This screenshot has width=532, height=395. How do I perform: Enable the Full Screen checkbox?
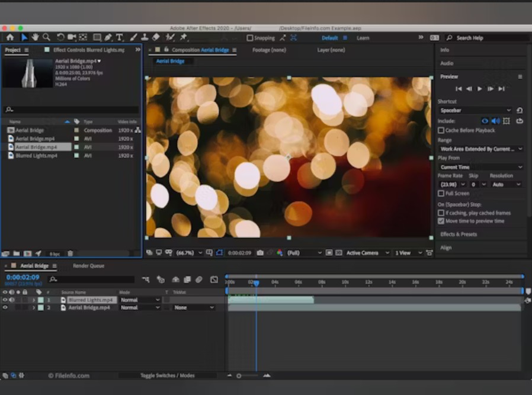(x=441, y=193)
